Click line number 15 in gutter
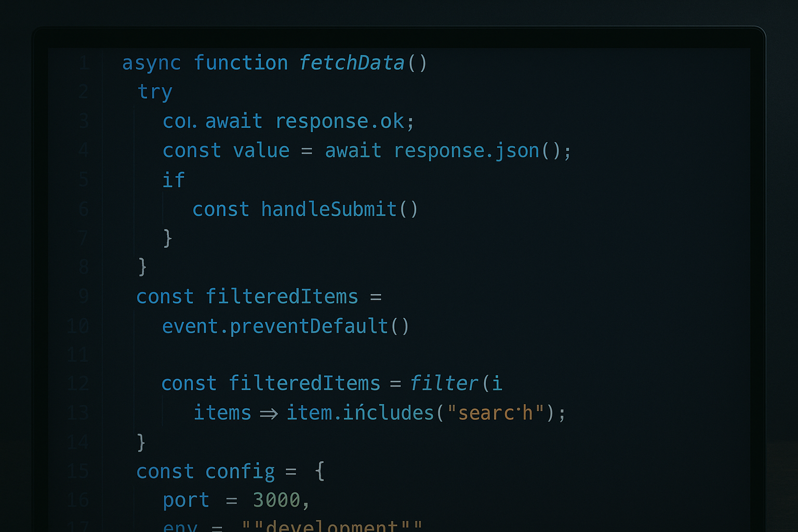The height and width of the screenshot is (532, 798). click(x=78, y=472)
